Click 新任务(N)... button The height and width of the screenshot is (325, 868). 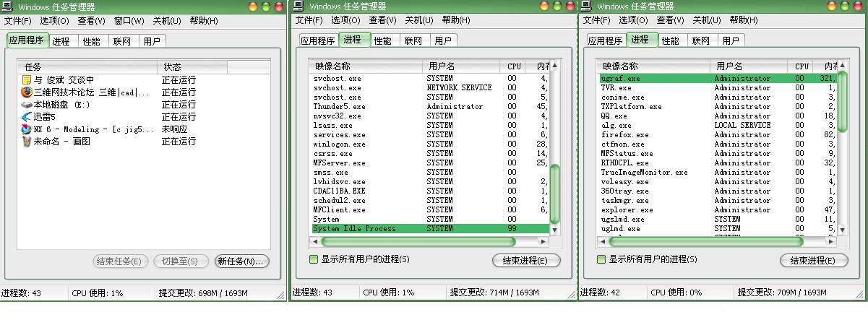point(241,261)
